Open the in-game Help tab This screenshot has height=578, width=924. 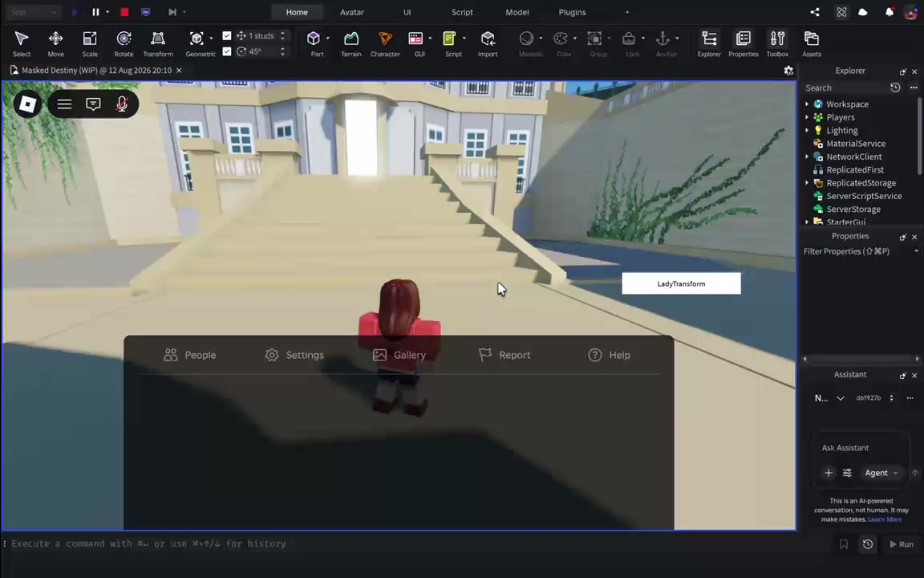(610, 355)
